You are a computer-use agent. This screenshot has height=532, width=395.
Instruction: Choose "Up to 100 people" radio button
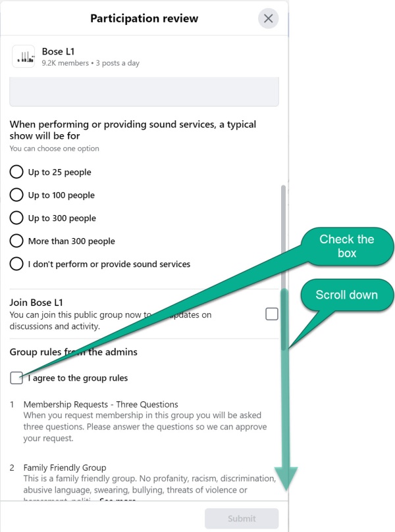coord(16,195)
